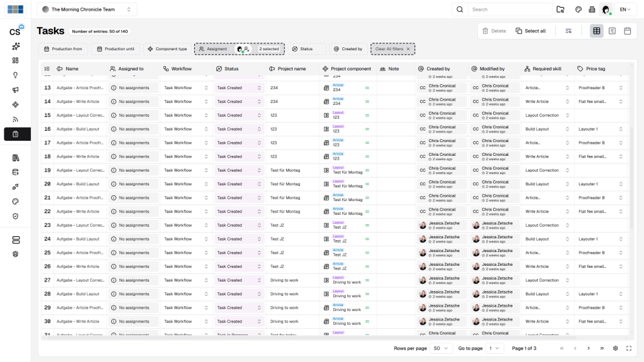The width and height of the screenshot is (644, 362).
Task: Open table settings gear icon
Action: 615,348
